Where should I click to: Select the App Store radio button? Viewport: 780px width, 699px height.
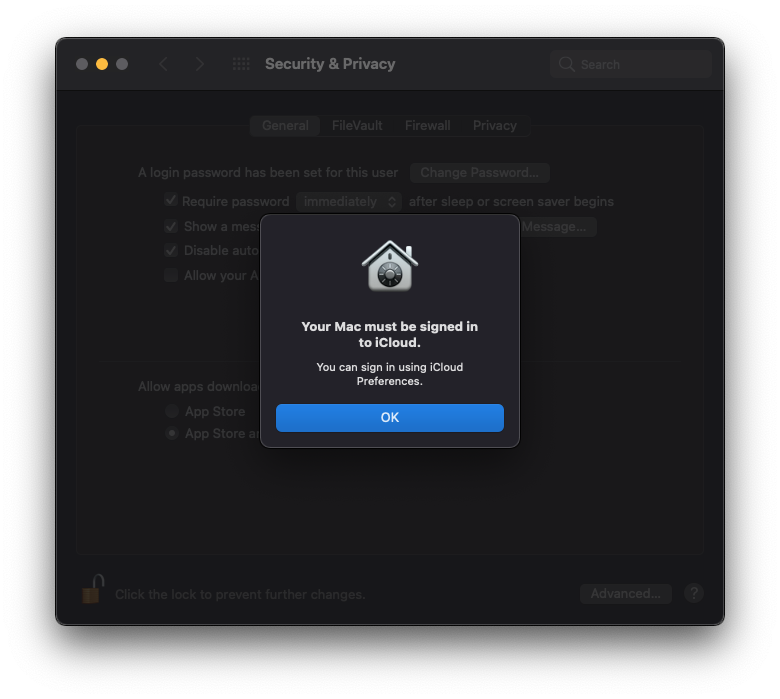(x=172, y=411)
